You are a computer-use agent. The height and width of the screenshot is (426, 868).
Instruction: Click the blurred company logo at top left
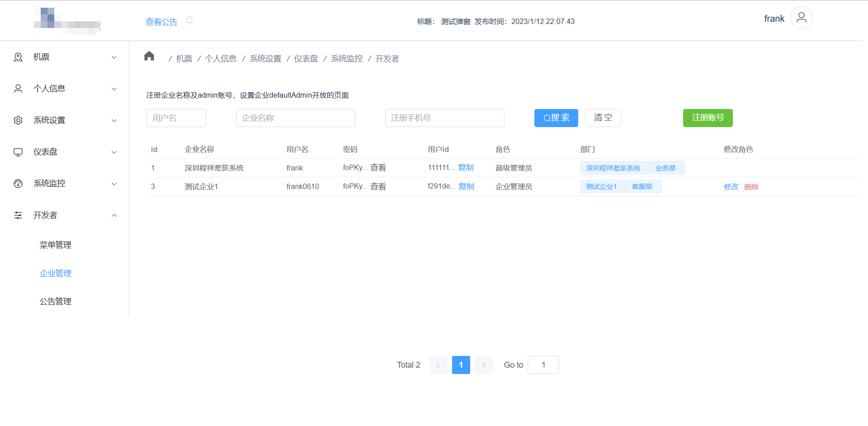[67, 21]
